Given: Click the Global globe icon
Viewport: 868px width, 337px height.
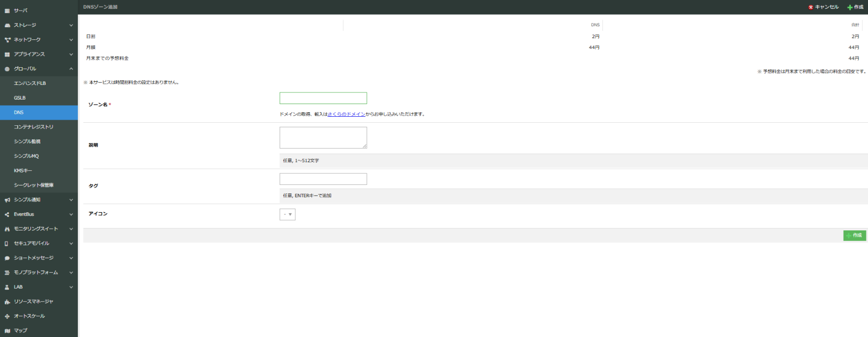Looking at the screenshot, I should tap(7, 69).
